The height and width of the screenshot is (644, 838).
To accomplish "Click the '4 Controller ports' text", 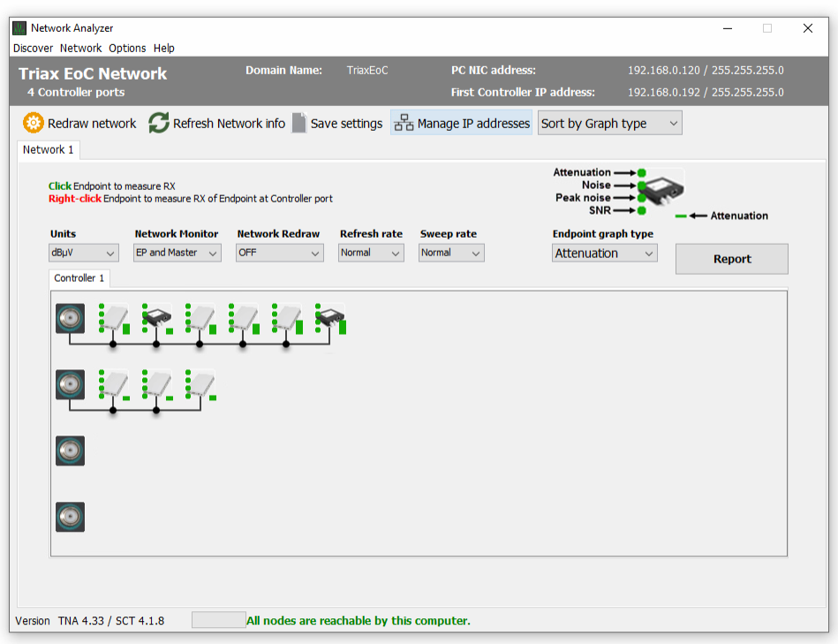I will coord(76,93).
